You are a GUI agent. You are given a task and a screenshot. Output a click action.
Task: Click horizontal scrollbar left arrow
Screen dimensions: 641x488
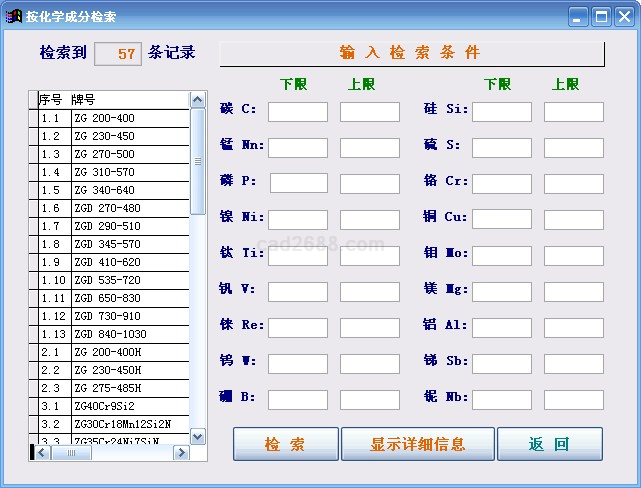42,453
